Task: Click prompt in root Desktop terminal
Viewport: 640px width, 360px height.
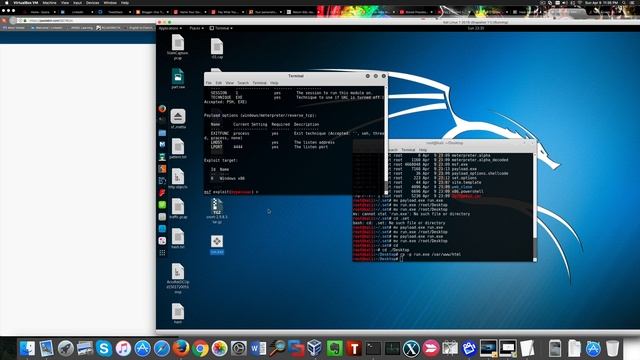Action: tap(378, 259)
